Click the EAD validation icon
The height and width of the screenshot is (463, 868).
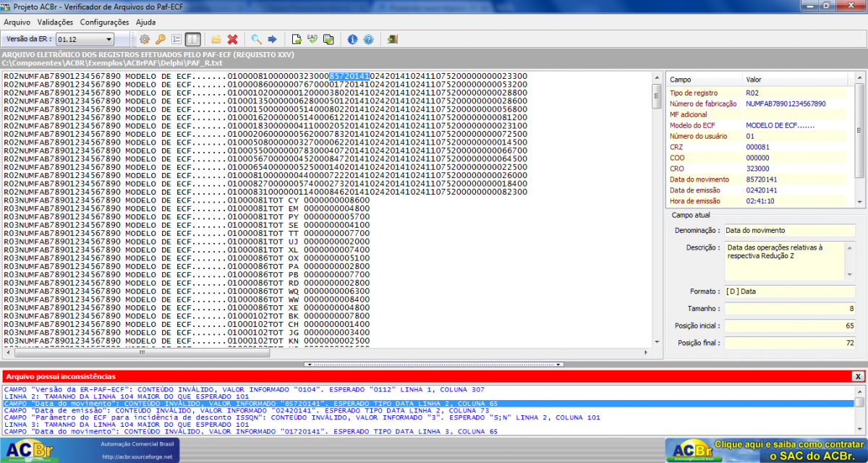[x=312, y=39]
